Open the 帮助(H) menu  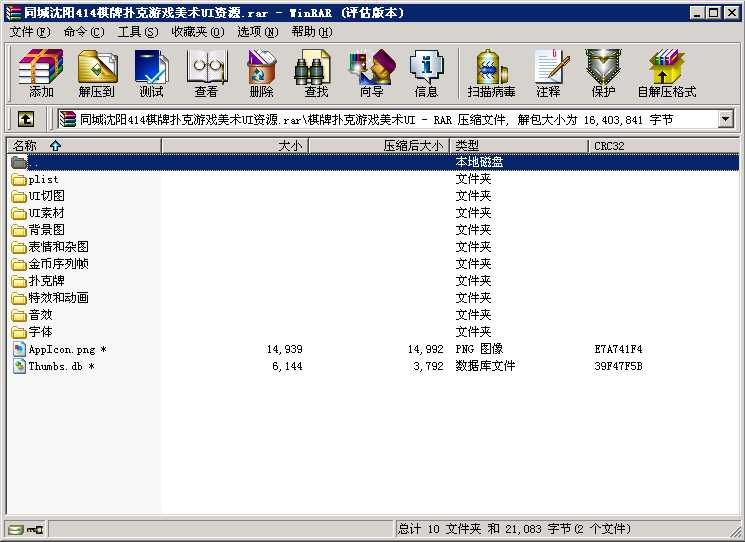[x=312, y=32]
